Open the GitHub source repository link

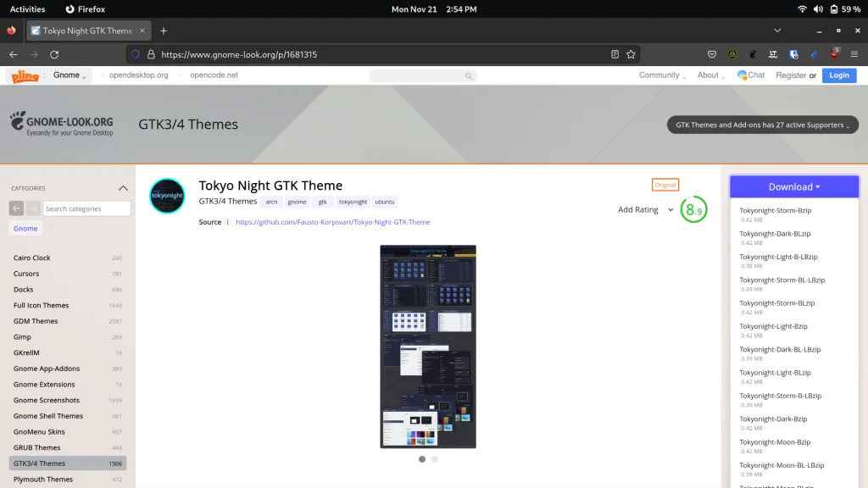pos(332,222)
